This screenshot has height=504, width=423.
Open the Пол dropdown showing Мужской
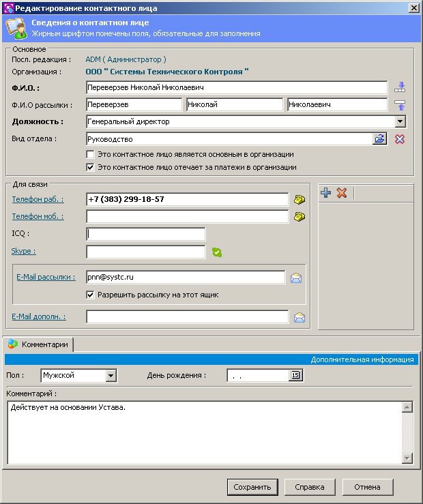pyautogui.click(x=111, y=375)
